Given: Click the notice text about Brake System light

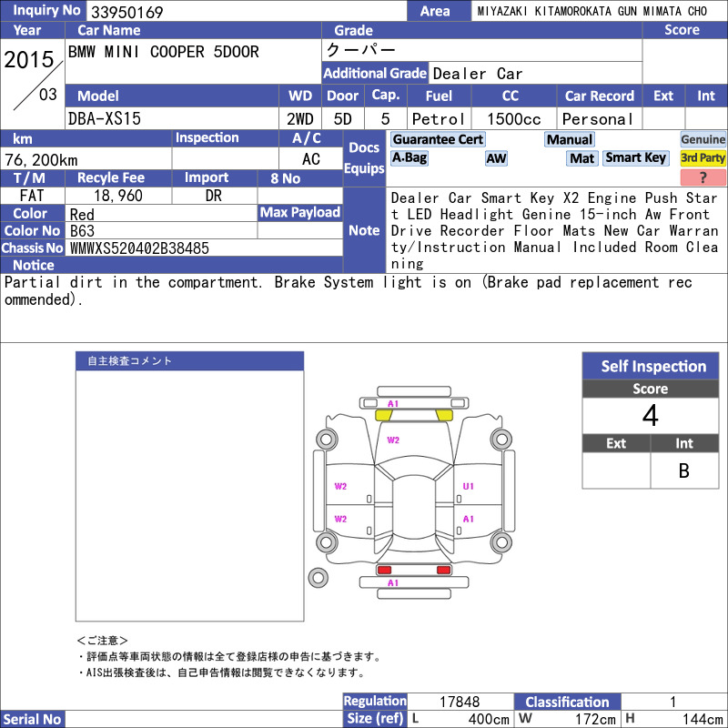Looking at the screenshot, I should point(349,290).
